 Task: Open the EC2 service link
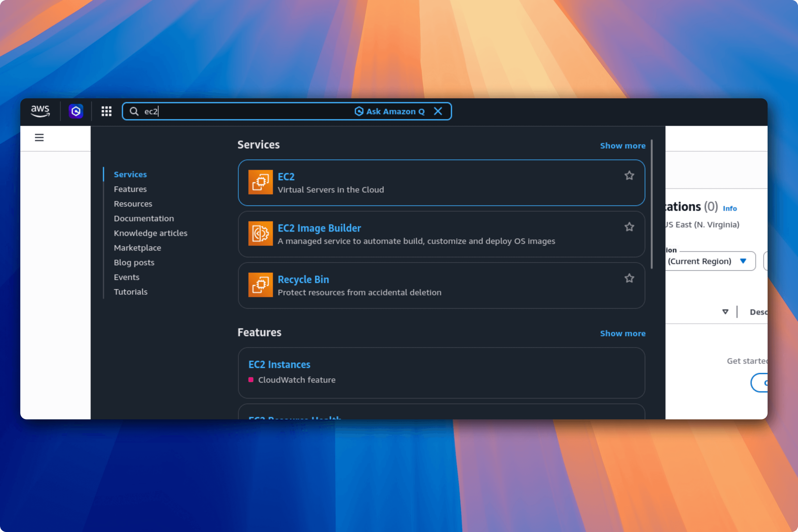[x=286, y=177]
